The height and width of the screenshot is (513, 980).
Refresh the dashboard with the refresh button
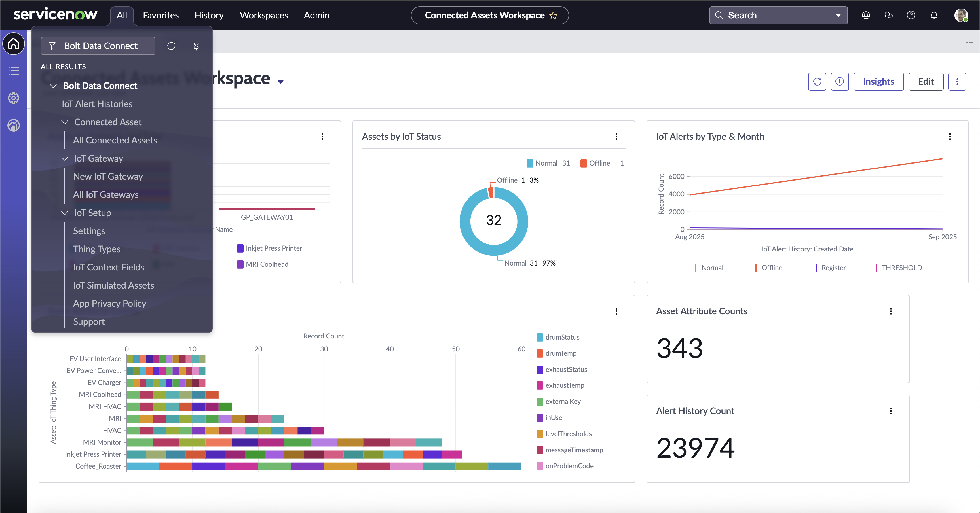coord(817,81)
